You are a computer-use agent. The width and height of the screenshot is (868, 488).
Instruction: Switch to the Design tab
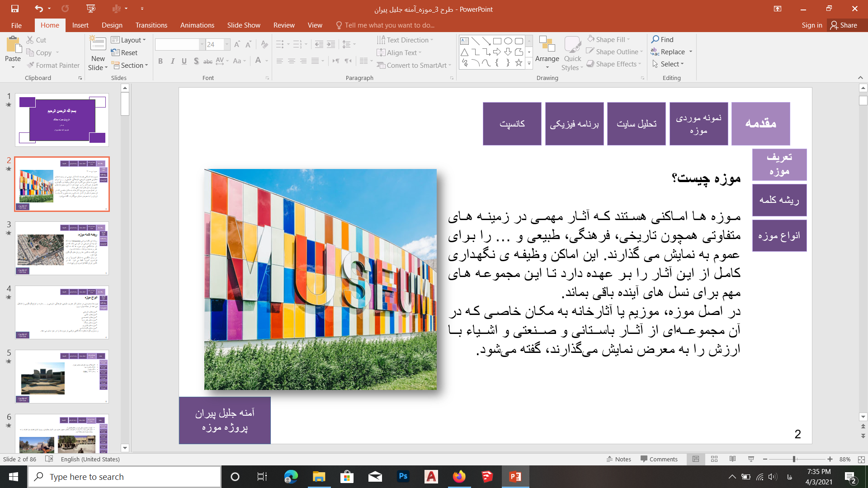112,25
